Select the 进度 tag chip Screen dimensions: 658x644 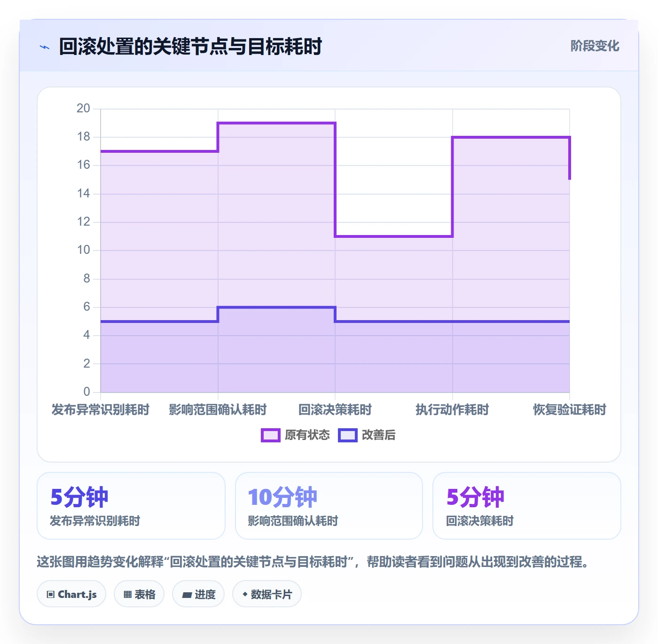point(198,594)
